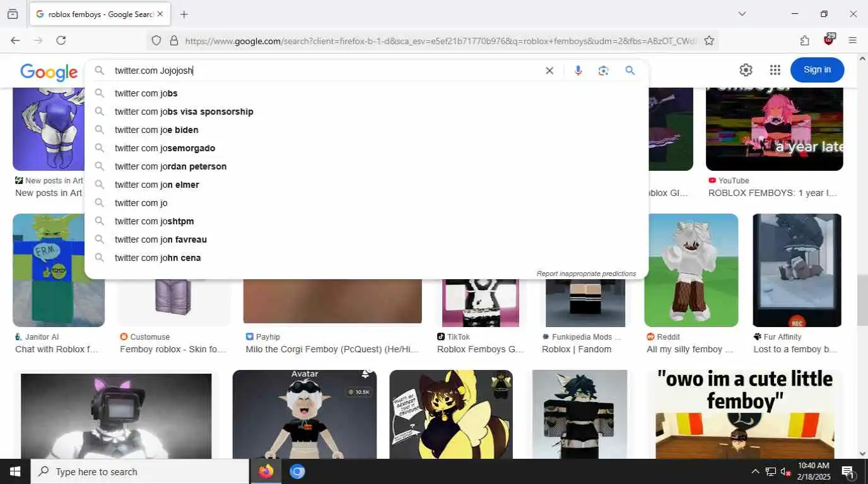868x484 pixels.
Task: Choose suggestion 'twitter com joshtpm'
Action: point(367,221)
